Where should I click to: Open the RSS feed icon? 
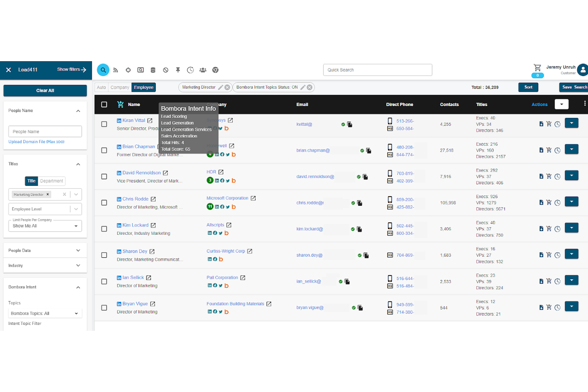pyautogui.click(x=116, y=70)
